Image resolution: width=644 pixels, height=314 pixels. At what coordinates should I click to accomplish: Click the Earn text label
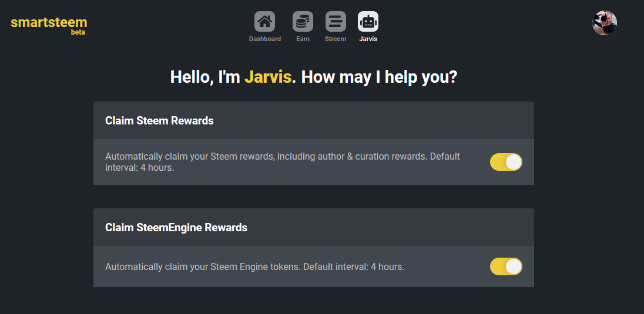tap(303, 39)
